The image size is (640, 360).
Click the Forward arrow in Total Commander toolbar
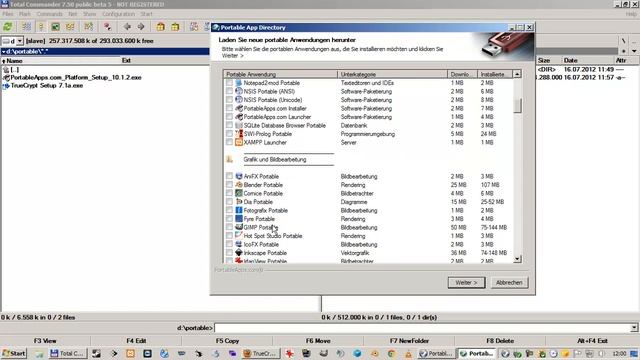coord(141,27)
